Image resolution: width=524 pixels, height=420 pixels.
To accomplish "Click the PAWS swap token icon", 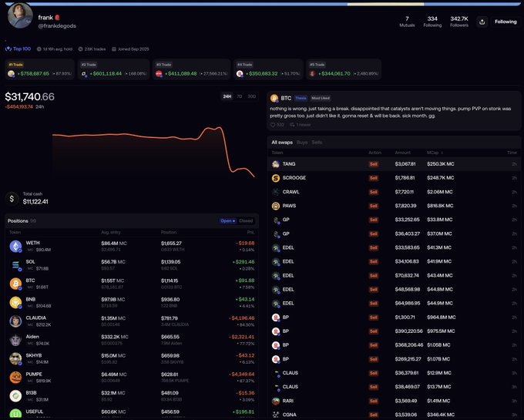I will pyautogui.click(x=275, y=206).
